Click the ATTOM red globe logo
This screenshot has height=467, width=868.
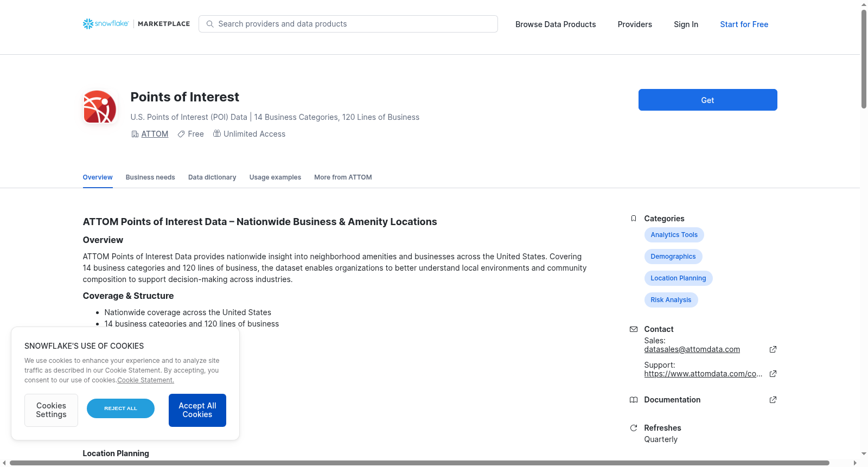point(100,107)
